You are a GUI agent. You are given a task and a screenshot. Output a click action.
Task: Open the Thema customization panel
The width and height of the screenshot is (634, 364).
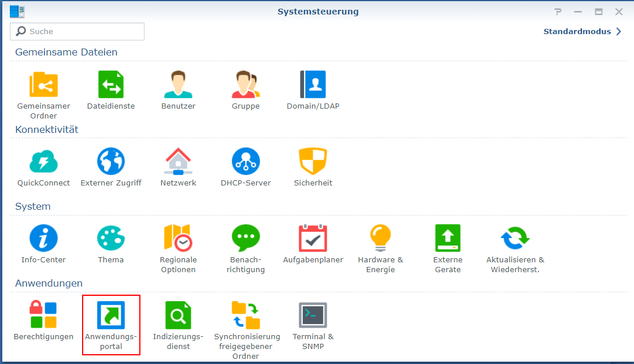(110, 238)
